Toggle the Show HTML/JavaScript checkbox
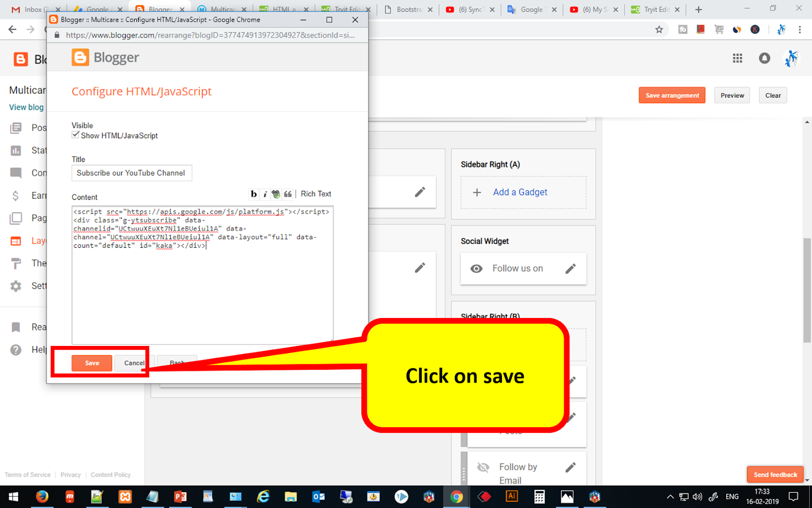The width and height of the screenshot is (812, 508). pyautogui.click(x=76, y=135)
